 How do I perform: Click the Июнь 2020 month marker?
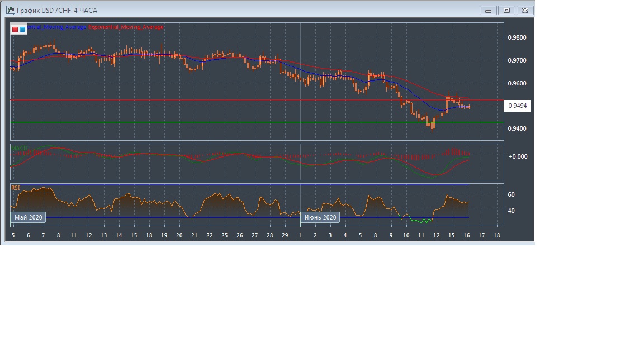point(320,217)
